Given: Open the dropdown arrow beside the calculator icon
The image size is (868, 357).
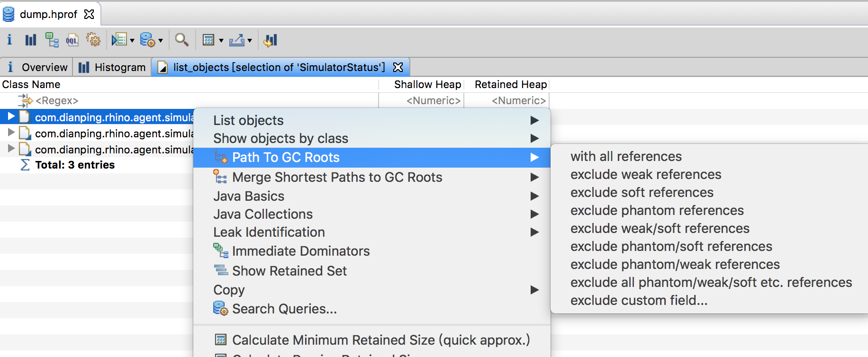Looking at the screenshot, I should [x=221, y=41].
